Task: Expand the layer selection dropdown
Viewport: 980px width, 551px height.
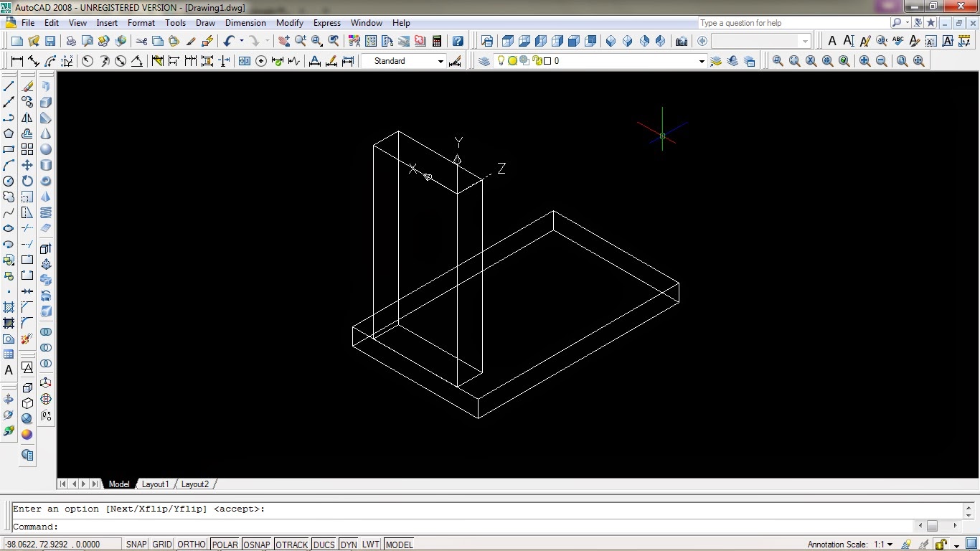Action: (x=702, y=62)
